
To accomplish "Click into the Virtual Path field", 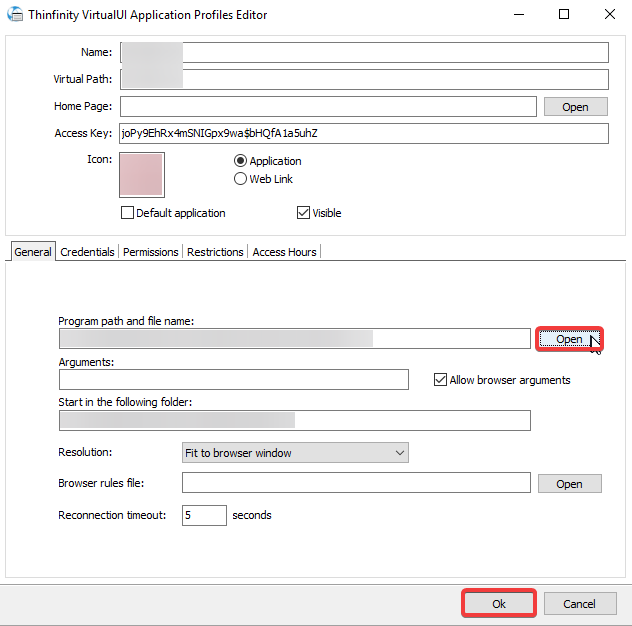I will click(x=364, y=79).
